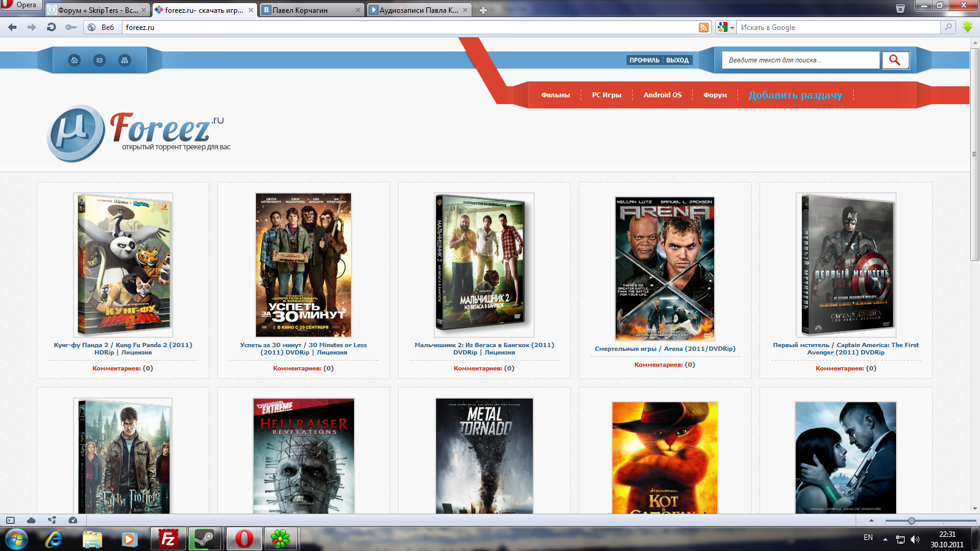Image resolution: width=980 pixels, height=551 pixels.
Task: Open the PC Игры menu item
Action: click(606, 95)
